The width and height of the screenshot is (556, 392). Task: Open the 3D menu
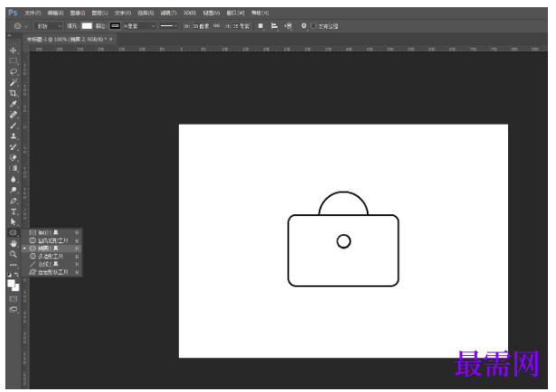tap(190, 14)
